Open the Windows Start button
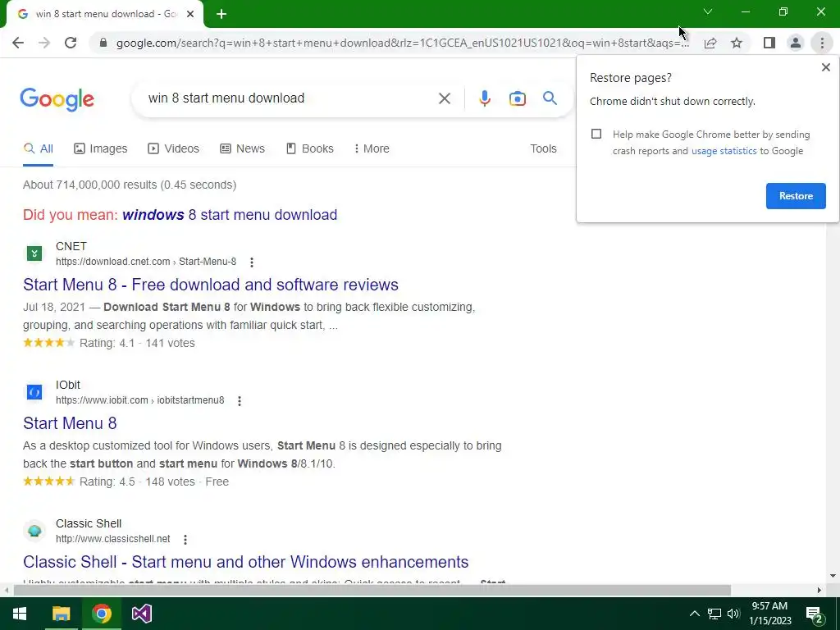 click(20, 614)
